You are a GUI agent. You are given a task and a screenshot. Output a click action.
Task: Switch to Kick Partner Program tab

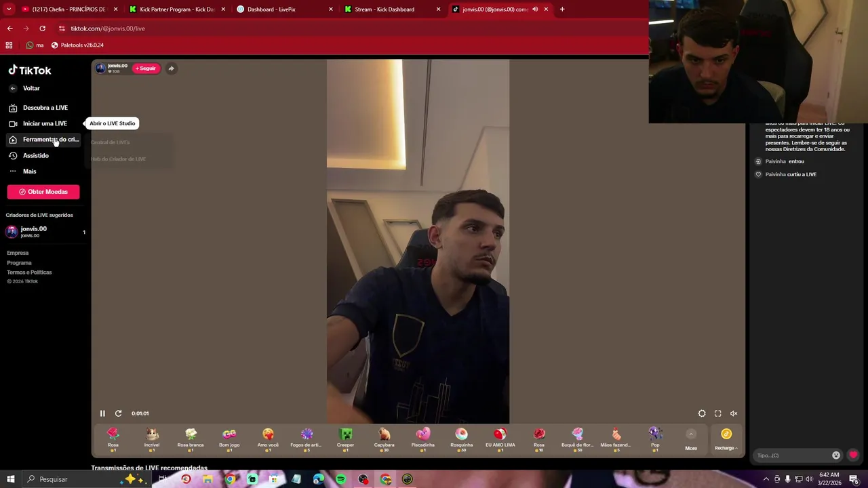(177, 9)
